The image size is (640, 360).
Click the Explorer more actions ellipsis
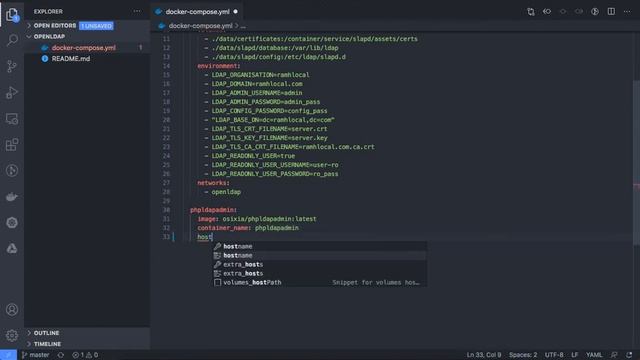tap(137, 11)
